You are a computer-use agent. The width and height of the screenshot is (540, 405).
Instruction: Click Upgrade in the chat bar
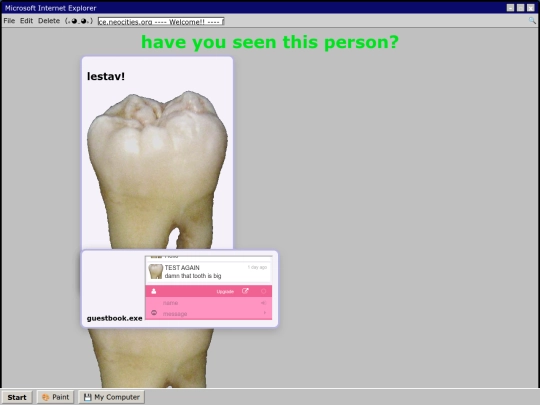(x=225, y=292)
